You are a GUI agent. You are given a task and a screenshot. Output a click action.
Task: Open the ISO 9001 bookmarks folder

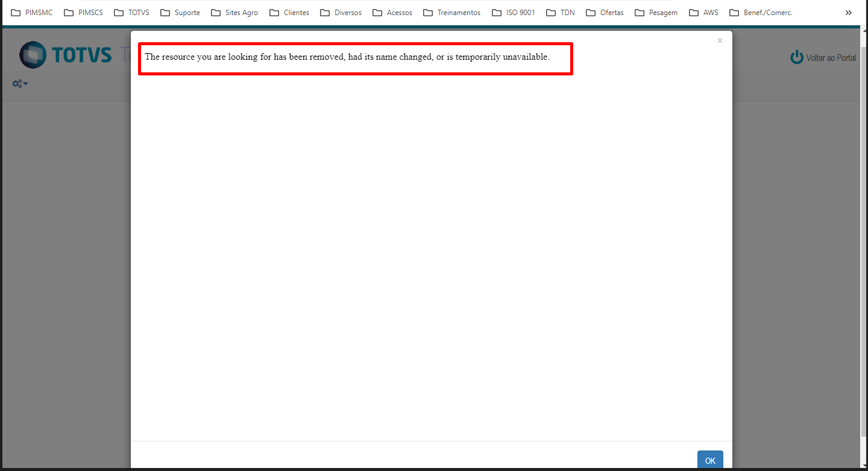click(x=513, y=13)
